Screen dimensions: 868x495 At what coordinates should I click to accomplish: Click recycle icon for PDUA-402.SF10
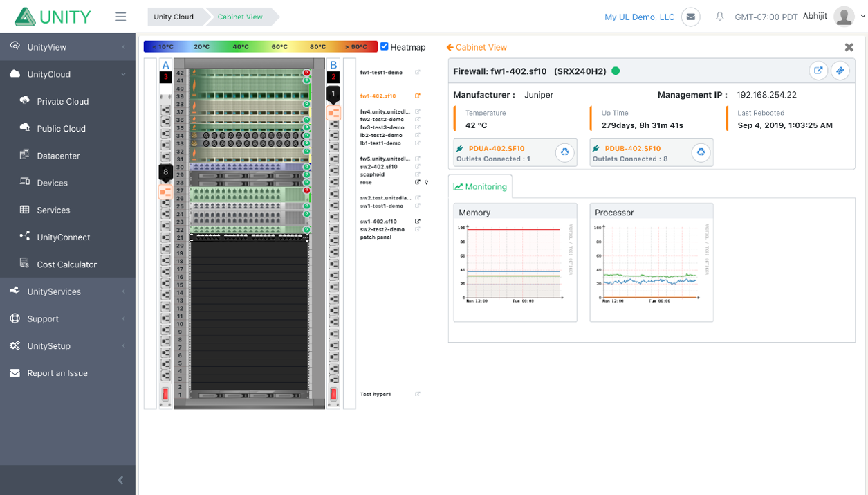[565, 152]
